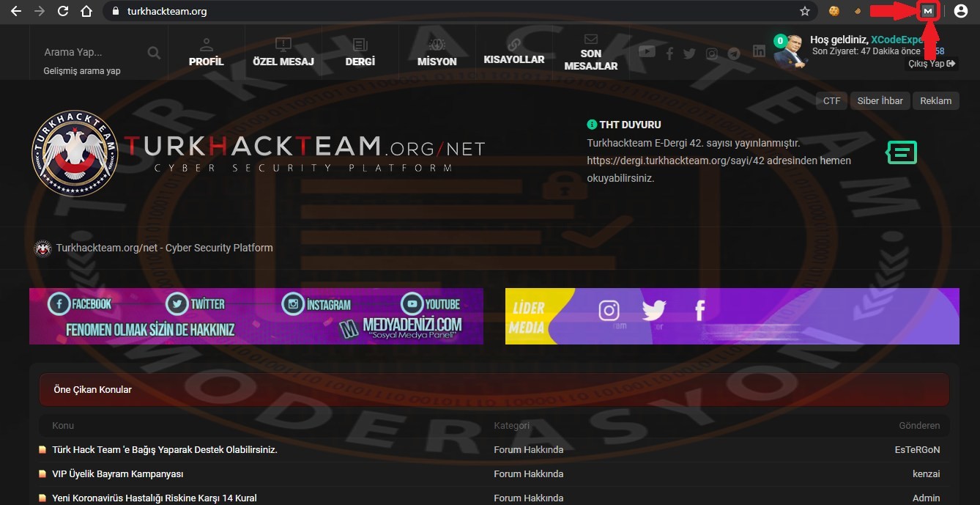Open the small bitten-cookie extension icon

pos(857,11)
